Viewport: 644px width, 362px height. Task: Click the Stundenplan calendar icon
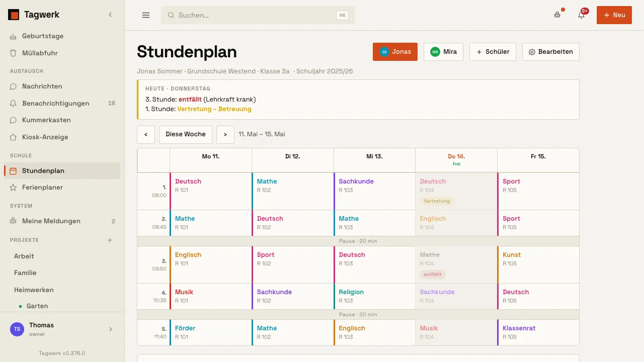[14, 171]
